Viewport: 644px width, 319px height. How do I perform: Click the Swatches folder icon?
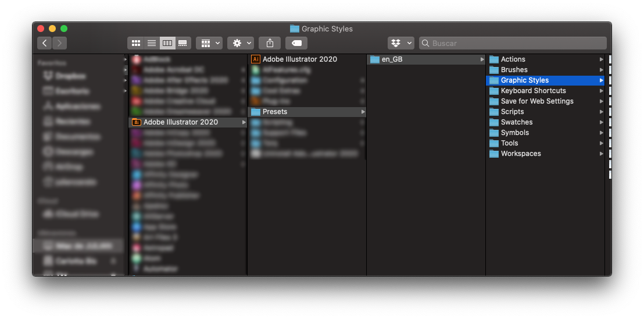[x=493, y=122]
